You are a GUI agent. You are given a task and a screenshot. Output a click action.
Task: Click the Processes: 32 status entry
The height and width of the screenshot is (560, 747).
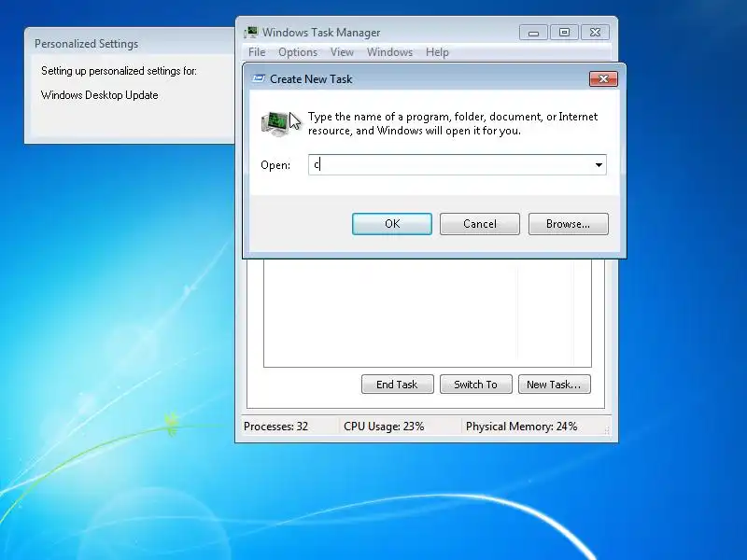275,427
